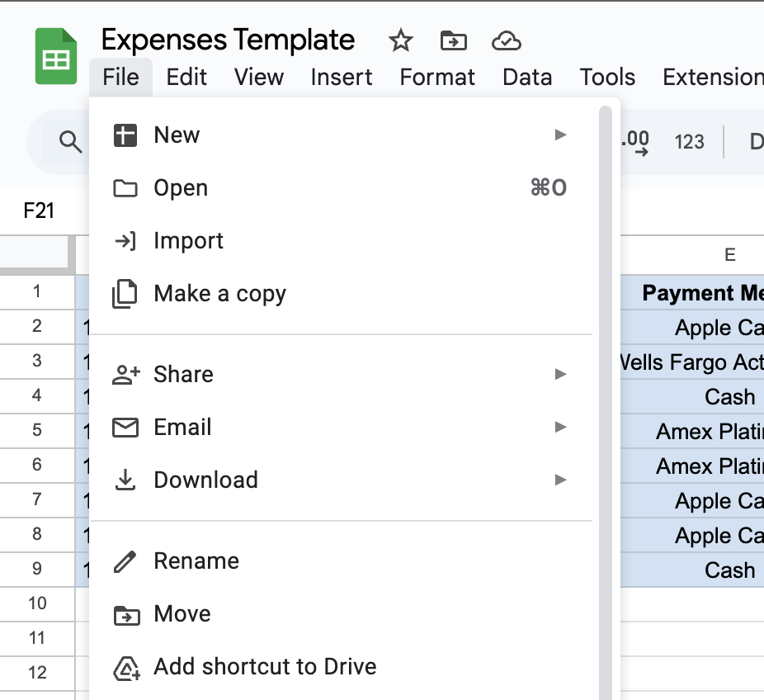This screenshot has width=764, height=700.
Task: Click the Make a copy pages icon
Action: point(125,293)
